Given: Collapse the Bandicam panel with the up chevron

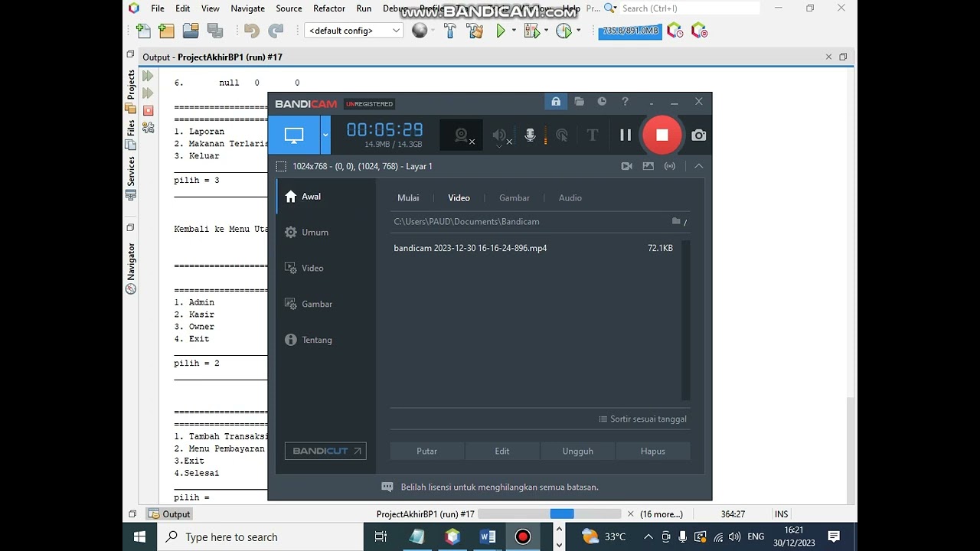Looking at the screenshot, I should pyautogui.click(x=698, y=166).
